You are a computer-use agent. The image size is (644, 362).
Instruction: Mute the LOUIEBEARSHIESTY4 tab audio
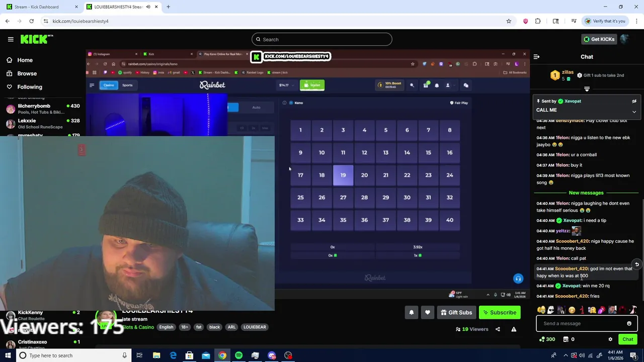[x=148, y=7]
